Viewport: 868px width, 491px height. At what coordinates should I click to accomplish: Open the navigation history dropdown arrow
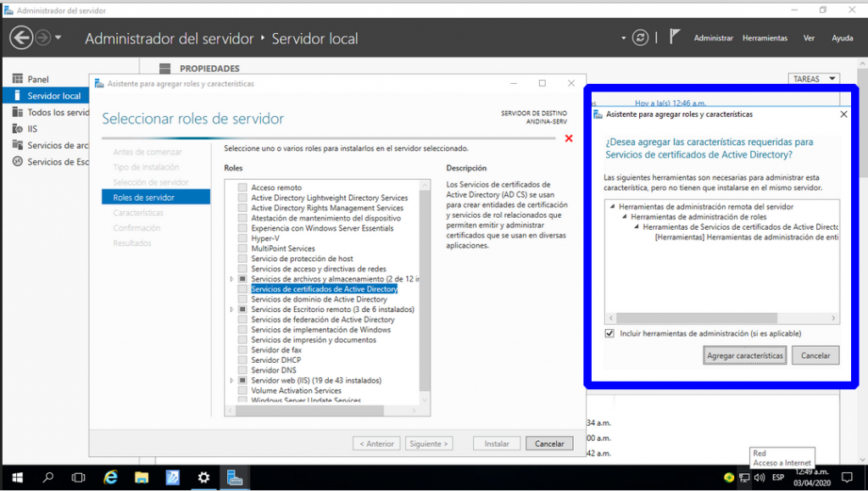[58, 38]
